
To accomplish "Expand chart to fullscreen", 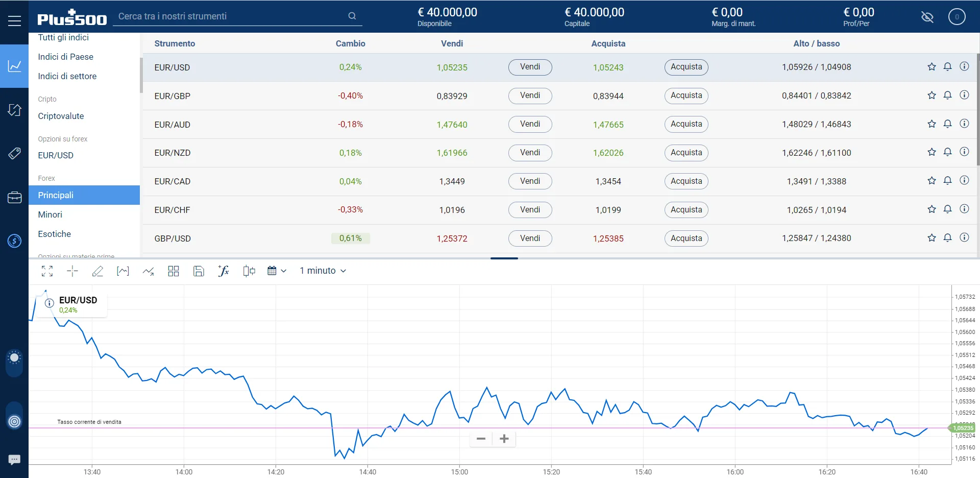I will 47,271.
